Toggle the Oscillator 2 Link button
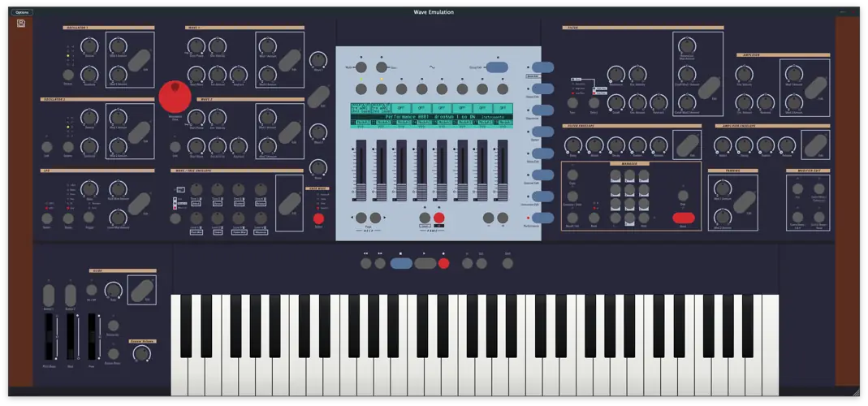The height and width of the screenshot is (406, 868). [x=47, y=147]
